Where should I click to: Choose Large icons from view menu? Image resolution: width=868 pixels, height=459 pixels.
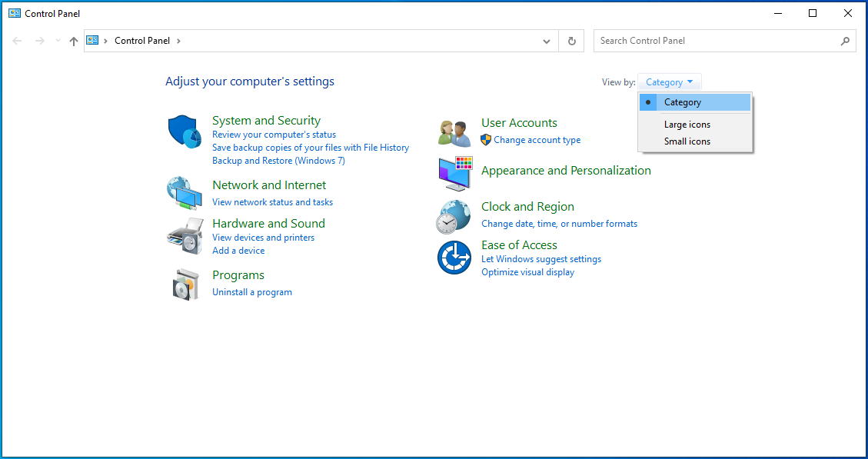pyautogui.click(x=687, y=125)
